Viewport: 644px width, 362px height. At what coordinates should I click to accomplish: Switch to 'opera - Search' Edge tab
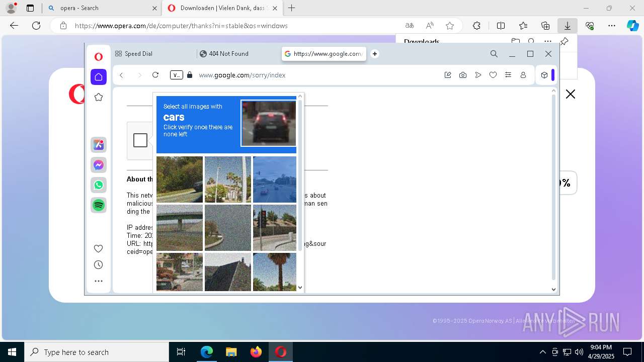(x=102, y=8)
